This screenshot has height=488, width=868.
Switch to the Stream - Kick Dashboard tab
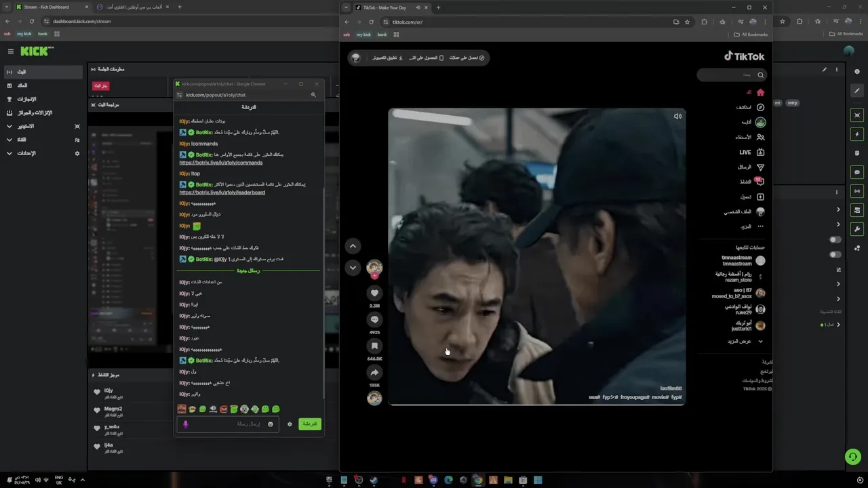pyautogui.click(x=51, y=7)
